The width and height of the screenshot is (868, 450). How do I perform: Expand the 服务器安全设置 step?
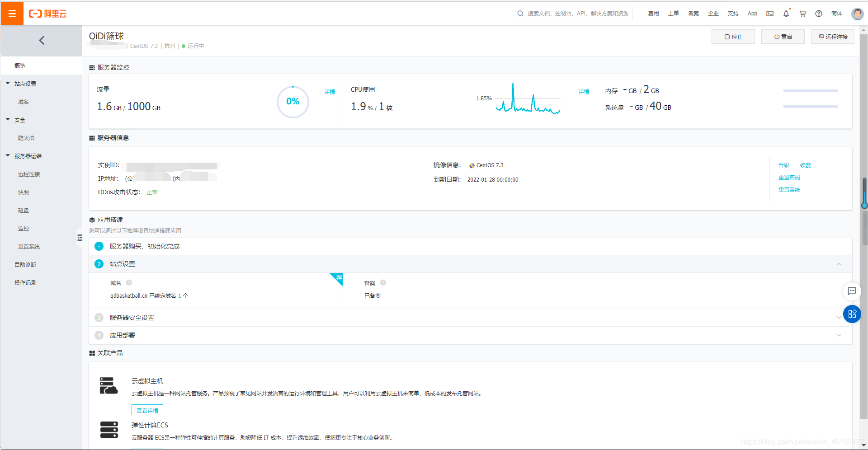click(x=839, y=318)
